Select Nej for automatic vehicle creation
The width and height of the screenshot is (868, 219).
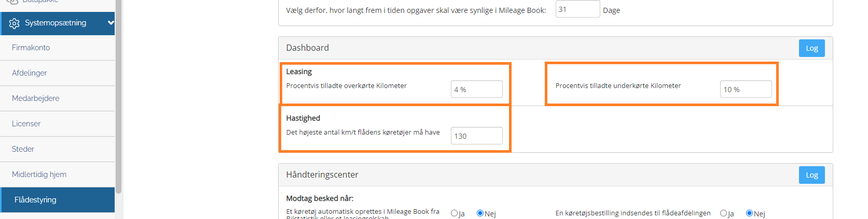[480, 213]
